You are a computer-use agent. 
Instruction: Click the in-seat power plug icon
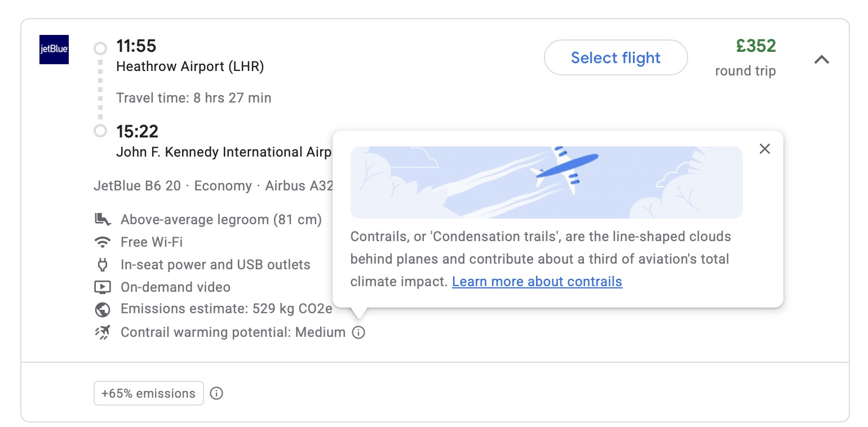pyautogui.click(x=102, y=265)
